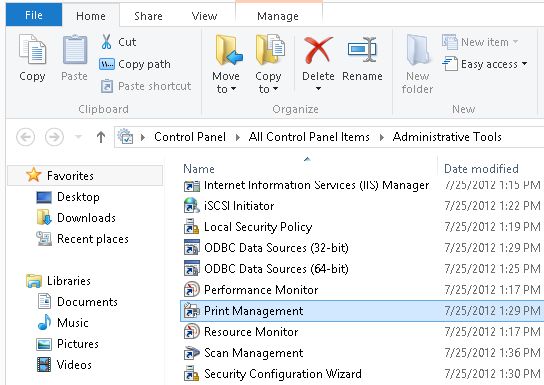This screenshot has width=544, height=385.
Task: Click date 7/25/2012 1:36 PM of Scan Management
Action: (x=492, y=353)
